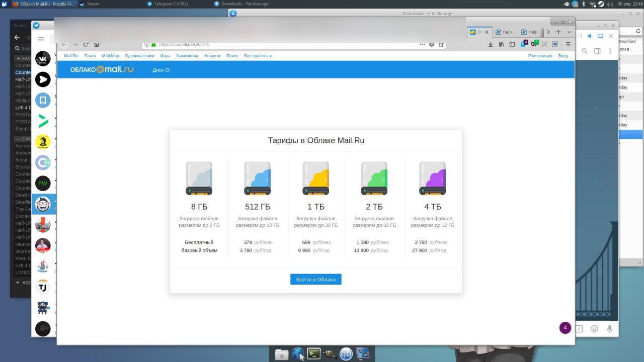This screenshot has height=362, width=644.
Task: Switch to Downloads - File Manager taskbar entry
Action: (x=242, y=4)
